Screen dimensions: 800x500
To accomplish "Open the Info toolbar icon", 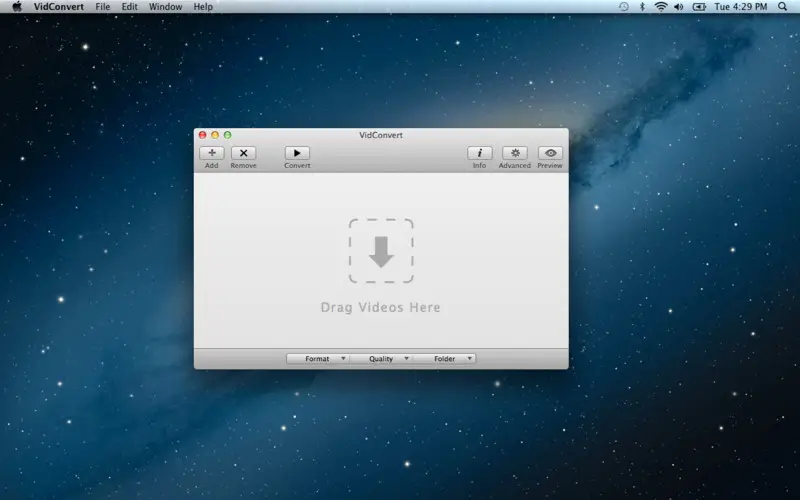I will pyautogui.click(x=480, y=153).
